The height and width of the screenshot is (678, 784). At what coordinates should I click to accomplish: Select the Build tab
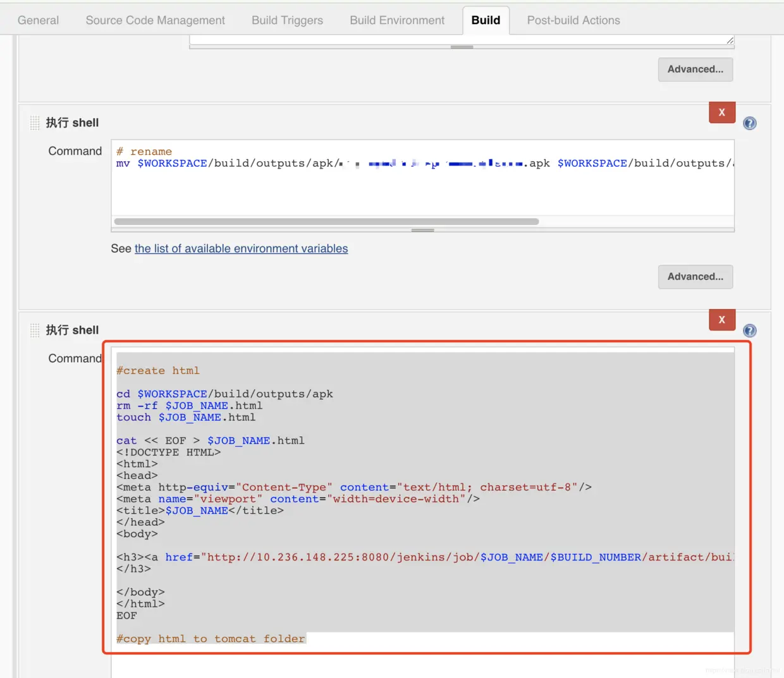coord(486,20)
